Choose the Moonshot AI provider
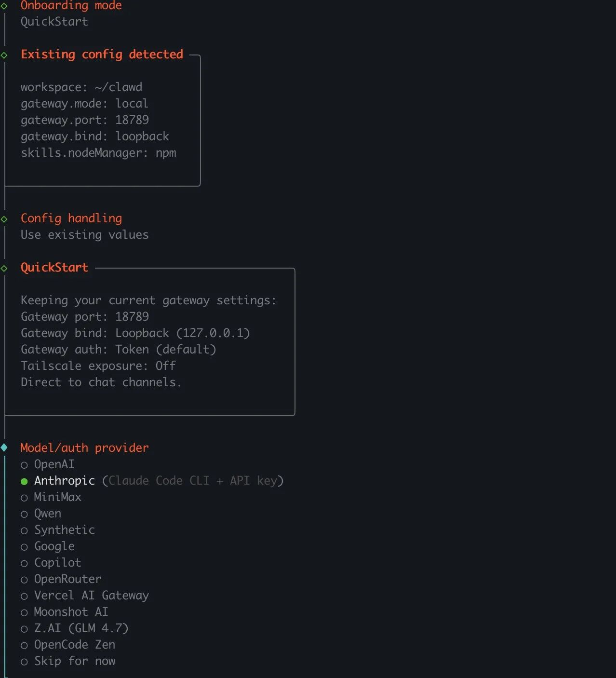The image size is (616, 678). coord(71,612)
